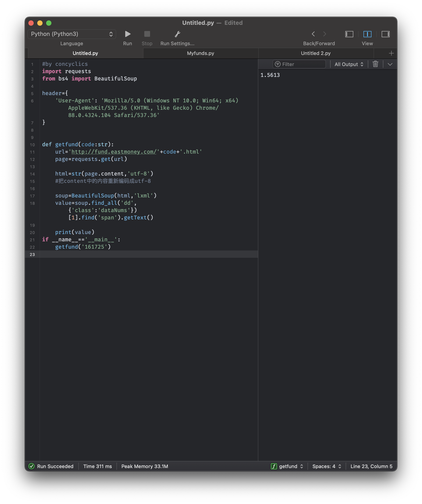The height and width of the screenshot is (504, 422).
Task: Click the 'header={' line
Action: [x=55, y=93]
